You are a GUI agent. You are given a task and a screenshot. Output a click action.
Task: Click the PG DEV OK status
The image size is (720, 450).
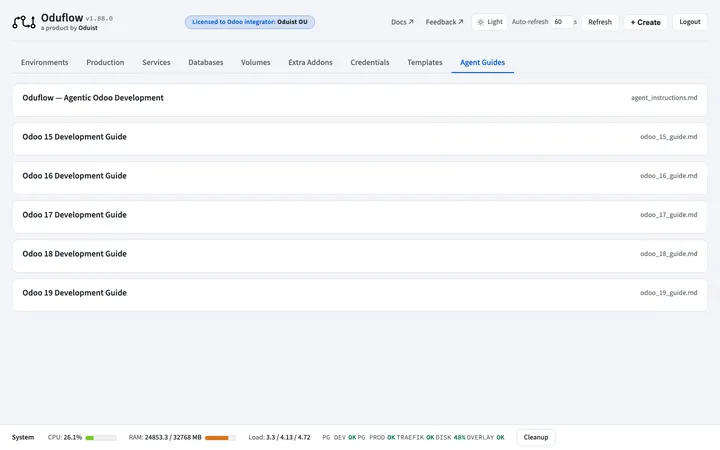point(339,438)
